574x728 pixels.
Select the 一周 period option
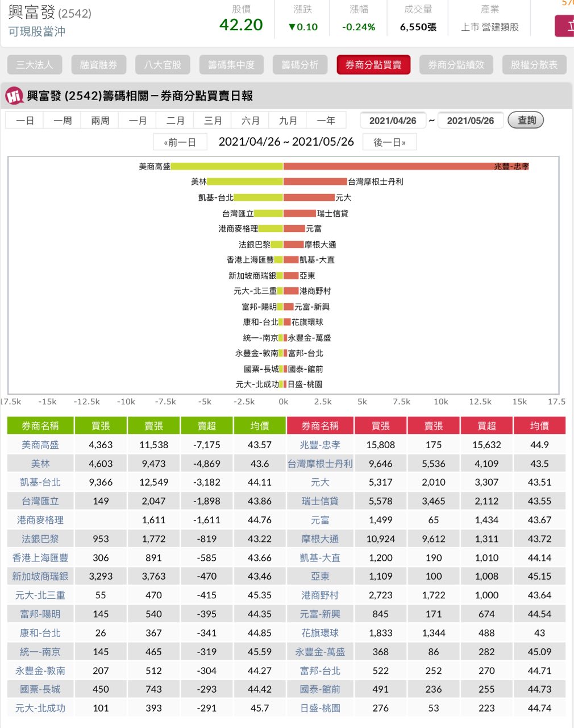click(63, 121)
